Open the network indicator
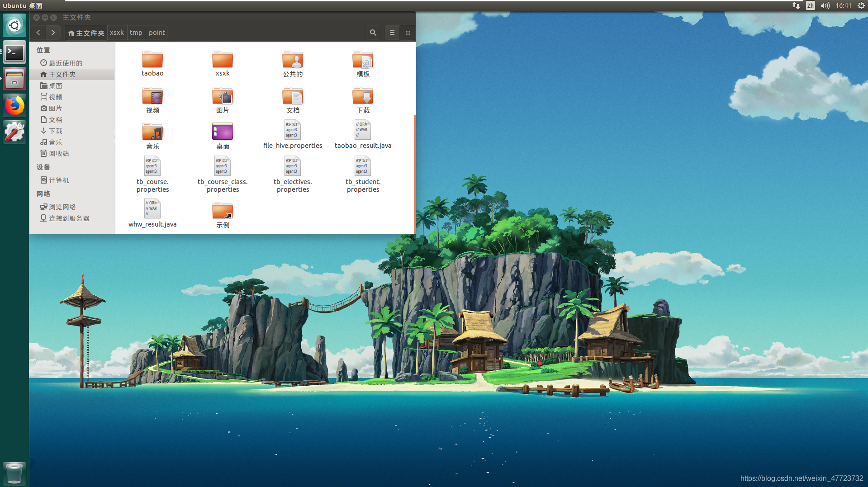This screenshot has width=868, height=487. click(796, 5)
